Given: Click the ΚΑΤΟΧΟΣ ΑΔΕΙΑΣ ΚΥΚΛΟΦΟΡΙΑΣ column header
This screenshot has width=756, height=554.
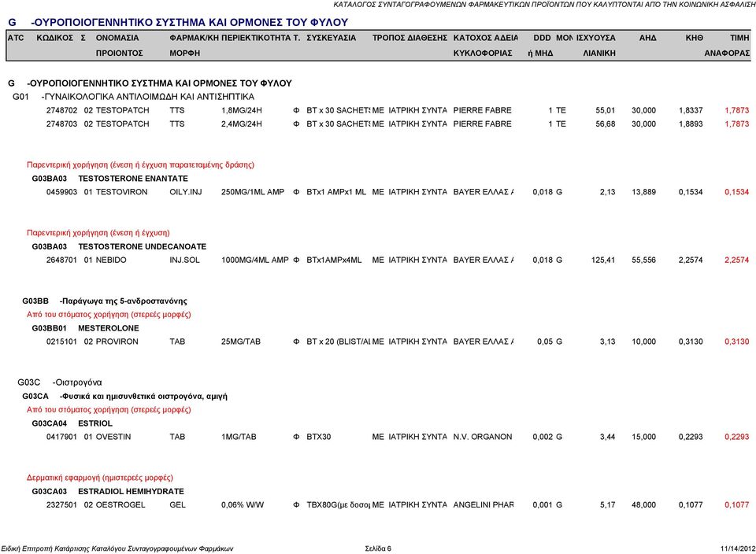Looking at the screenshot, I should click(x=486, y=46).
